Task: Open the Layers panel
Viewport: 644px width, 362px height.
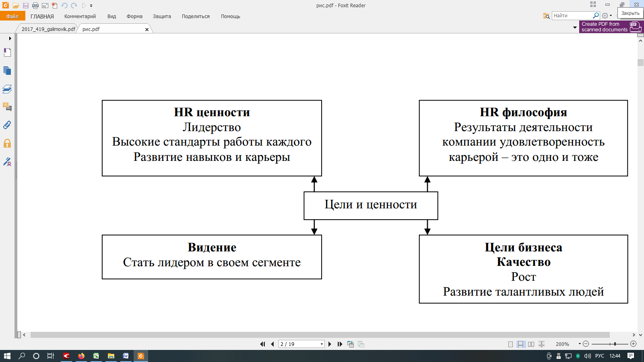Action: point(7,89)
